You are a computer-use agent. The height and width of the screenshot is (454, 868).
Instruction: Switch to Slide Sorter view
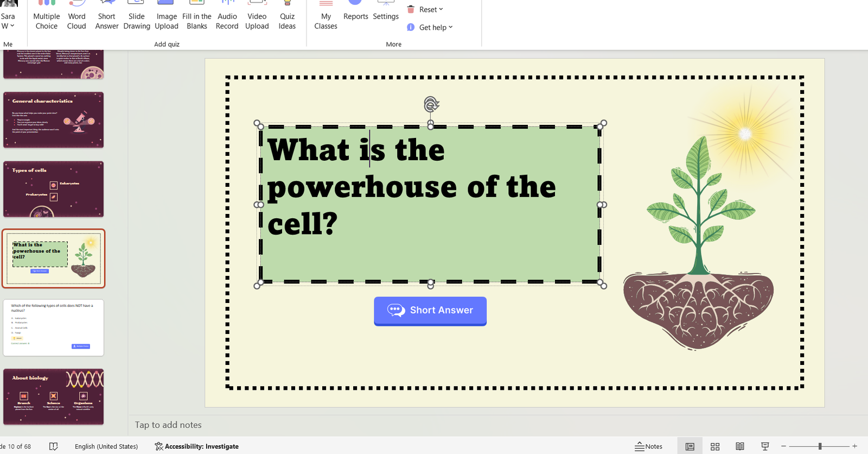(715, 446)
